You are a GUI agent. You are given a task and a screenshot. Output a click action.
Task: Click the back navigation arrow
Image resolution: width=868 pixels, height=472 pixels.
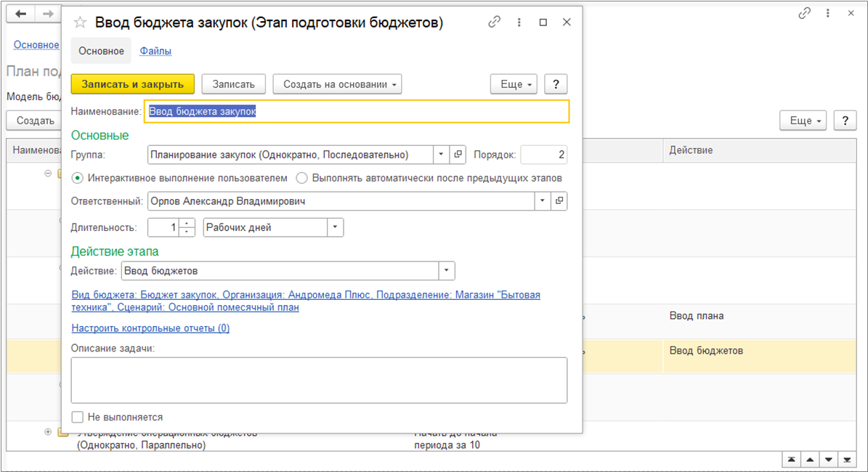pyautogui.click(x=21, y=14)
